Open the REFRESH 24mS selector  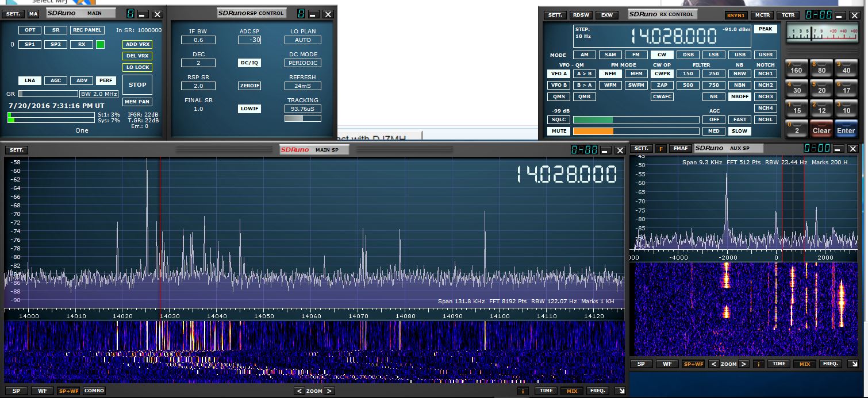(303, 86)
